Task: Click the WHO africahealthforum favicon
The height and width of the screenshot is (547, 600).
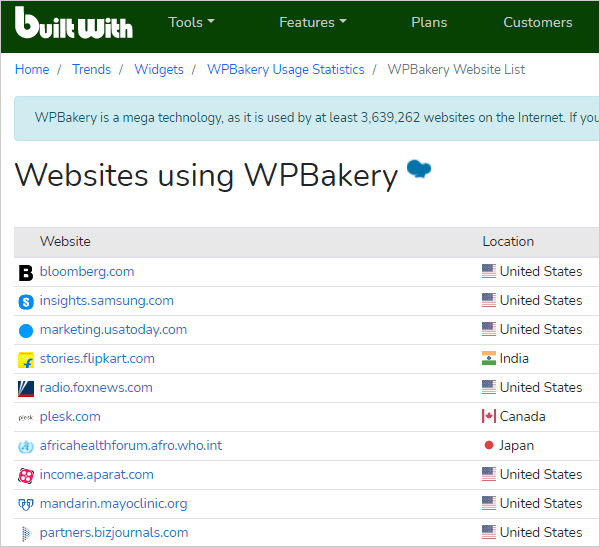Action: click(26, 447)
